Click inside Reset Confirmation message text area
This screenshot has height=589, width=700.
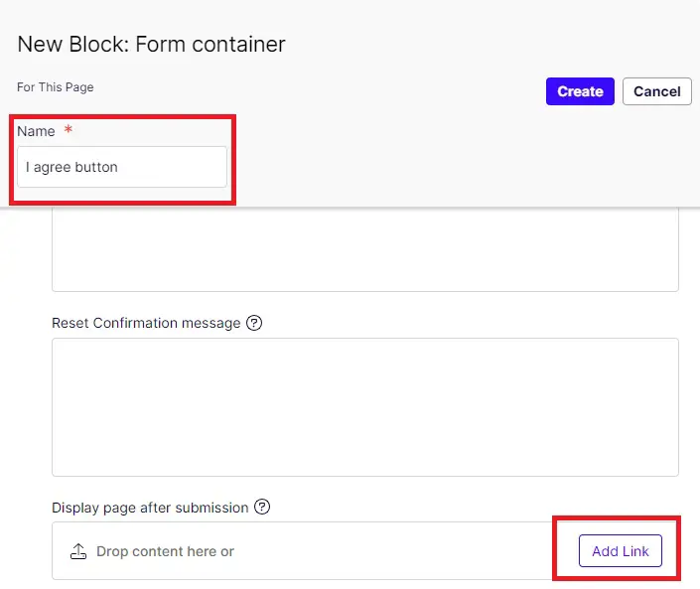pos(364,407)
